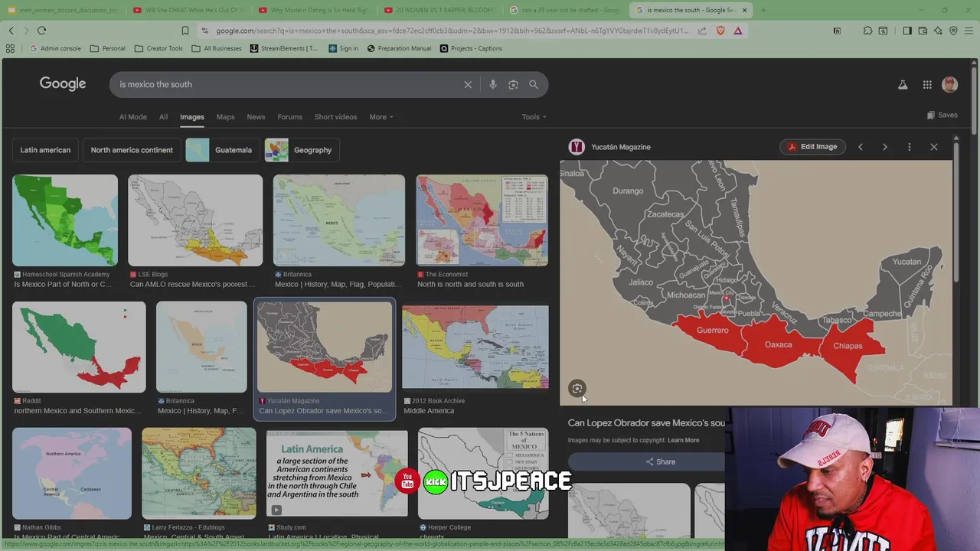Open the large Yucatán Magazine map image
The width and height of the screenshot is (980, 551).
click(x=756, y=283)
